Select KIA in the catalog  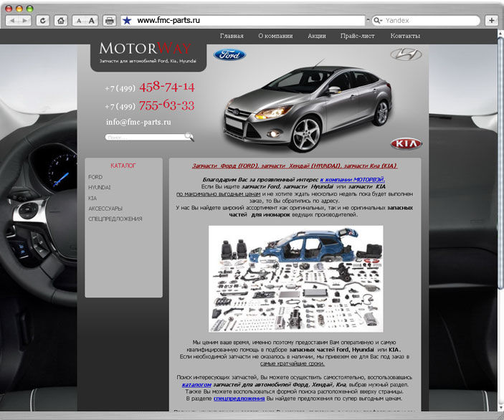[x=92, y=199]
